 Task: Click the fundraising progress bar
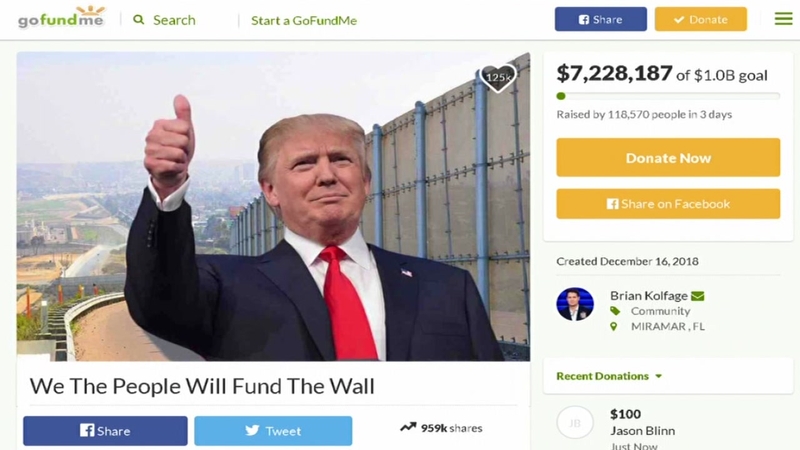tap(668, 96)
